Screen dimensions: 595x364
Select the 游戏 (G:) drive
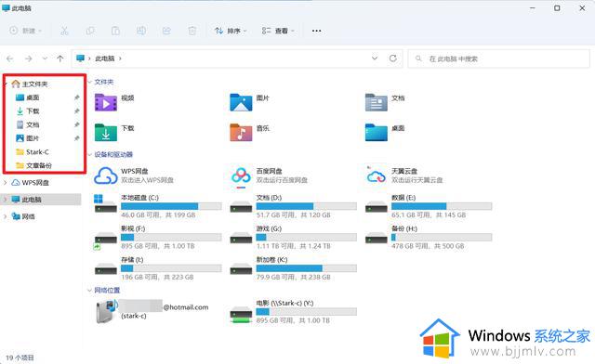tap(293, 238)
